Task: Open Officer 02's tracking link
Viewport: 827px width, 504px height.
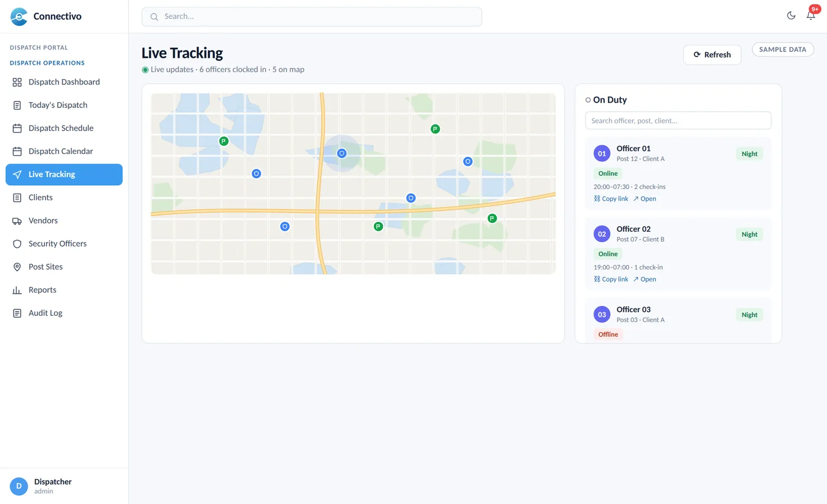Action: tap(644, 279)
